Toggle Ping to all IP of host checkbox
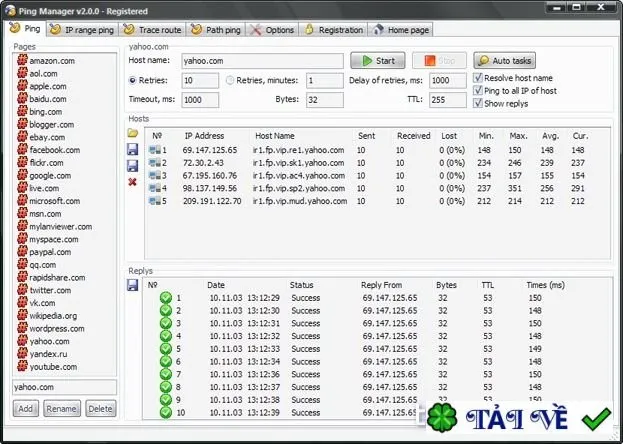This screenshot has width=623, height=444. click(478, 90)
